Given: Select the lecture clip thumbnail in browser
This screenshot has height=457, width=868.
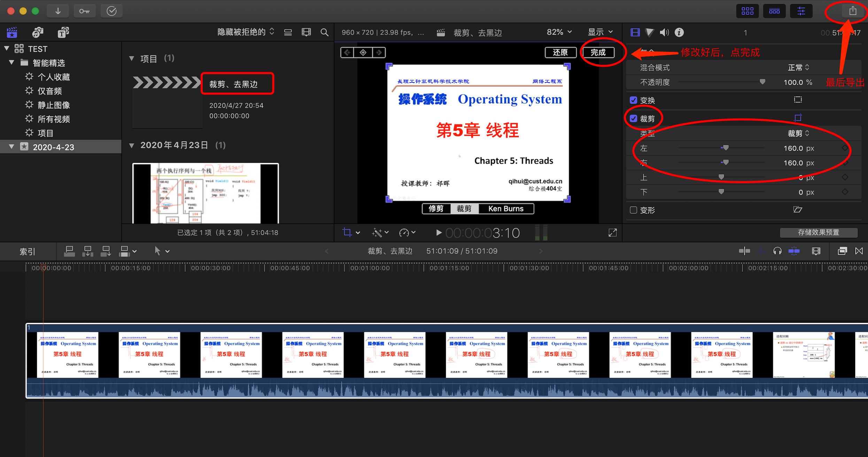Looking at the screenshot, I should pos(206,193).
